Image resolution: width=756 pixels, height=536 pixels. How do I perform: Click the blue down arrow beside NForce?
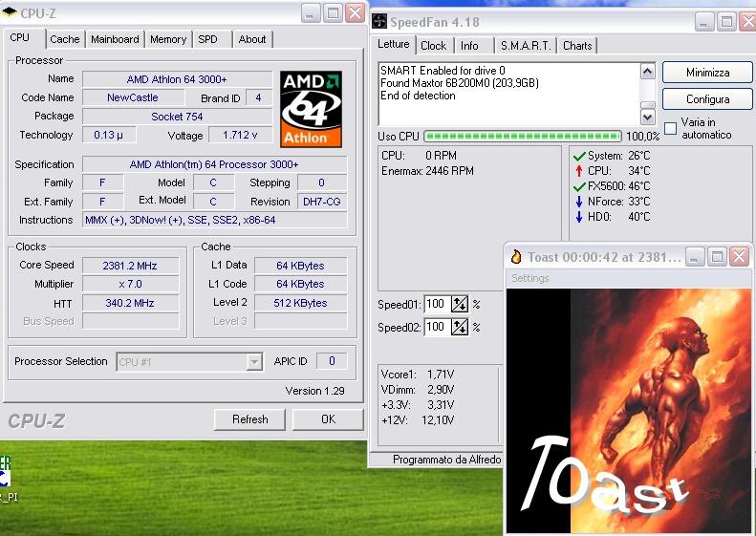click(579, 202)
